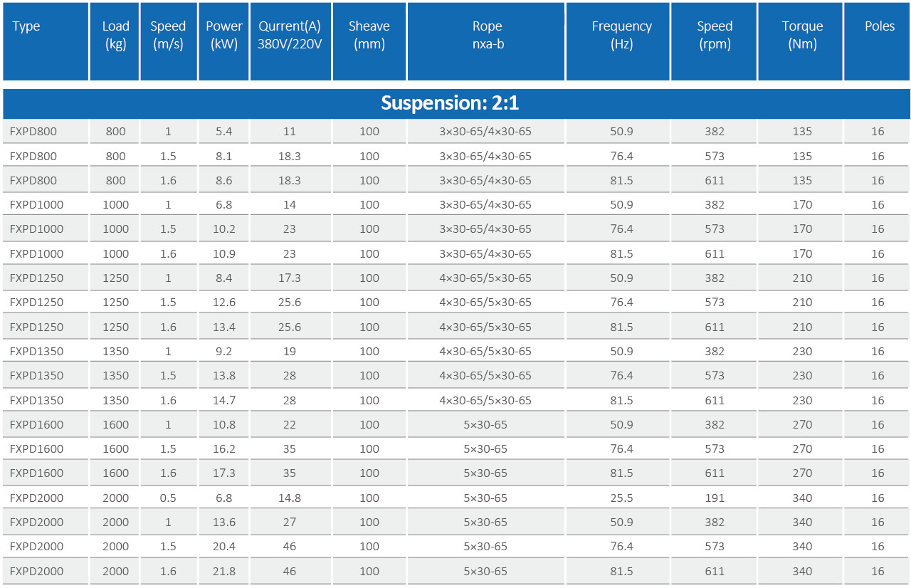
Task: Click the Suspension: 2:1 section banner
Action: pos(450,103)
